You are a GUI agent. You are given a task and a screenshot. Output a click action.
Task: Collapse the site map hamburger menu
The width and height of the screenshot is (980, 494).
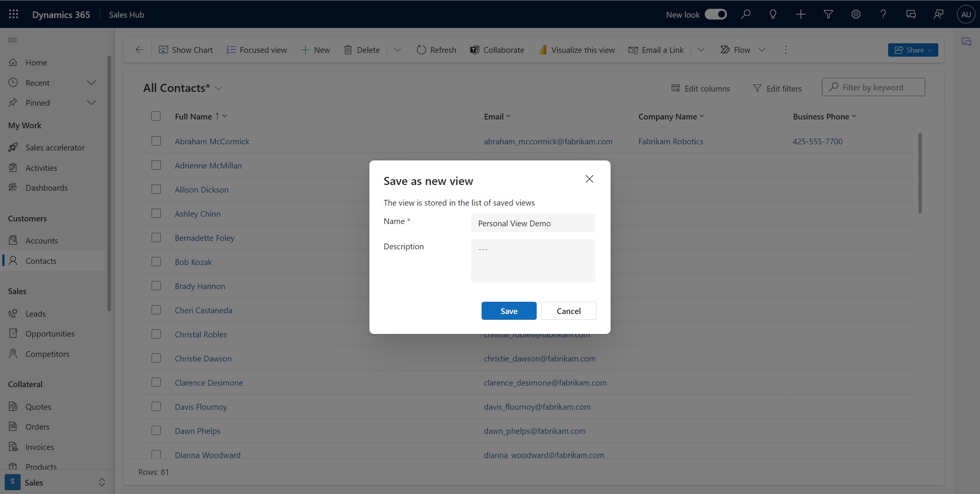point(13,40)
